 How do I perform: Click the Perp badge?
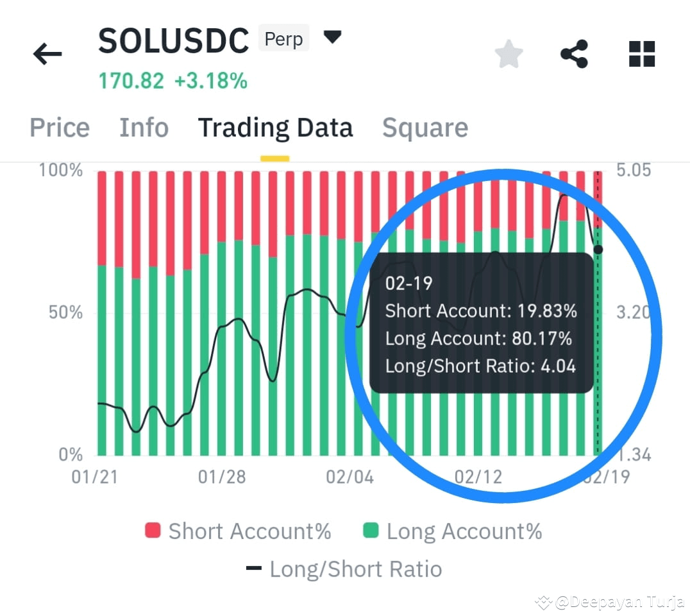point(283,38)
